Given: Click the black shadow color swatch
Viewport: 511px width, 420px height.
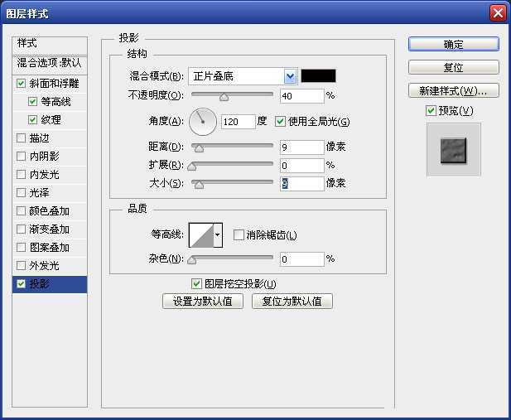Looking at the screenshot, I should [x=317, y=76].
